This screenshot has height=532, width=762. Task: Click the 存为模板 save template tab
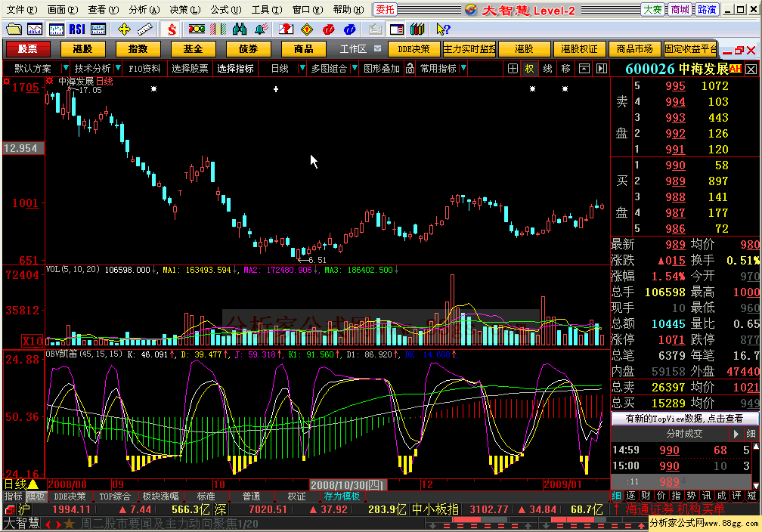coord(342,496)
